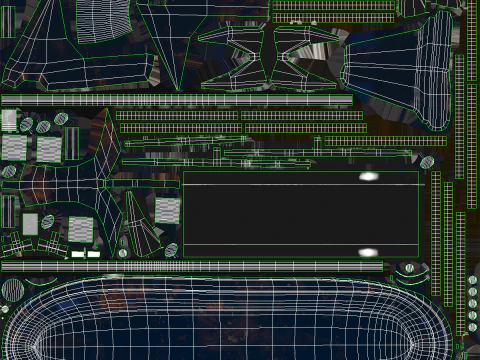Select the large black rectangular UV island

[x=301, y=214]
